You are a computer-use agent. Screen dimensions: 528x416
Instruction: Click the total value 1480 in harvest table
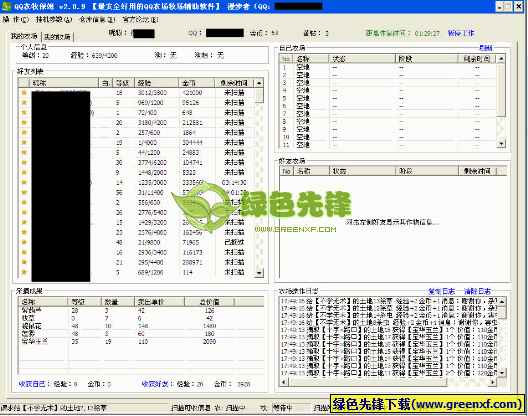point(209,326)
